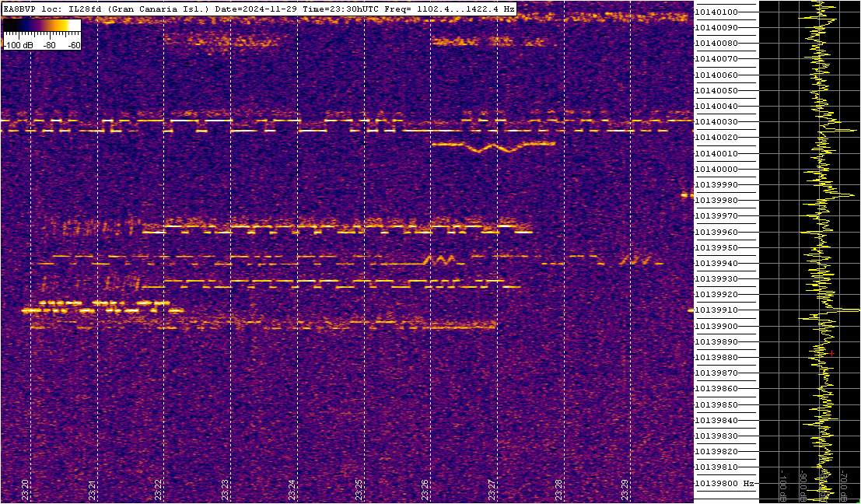Click the 10139850 frequency label
The height and width of the screenshot is (504, 861).
716,404
